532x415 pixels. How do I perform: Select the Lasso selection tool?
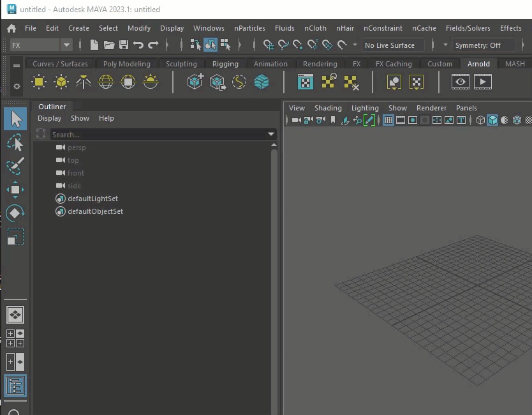click(x=14, y=142)
